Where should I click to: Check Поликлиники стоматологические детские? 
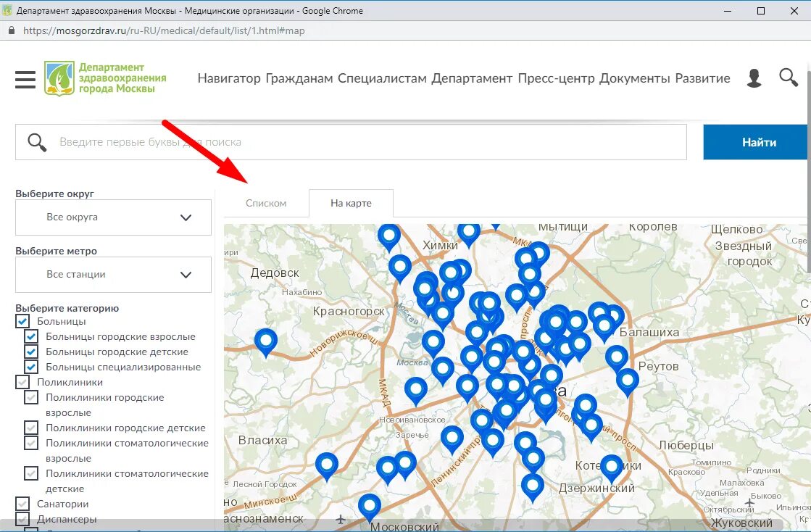[31, 473]
